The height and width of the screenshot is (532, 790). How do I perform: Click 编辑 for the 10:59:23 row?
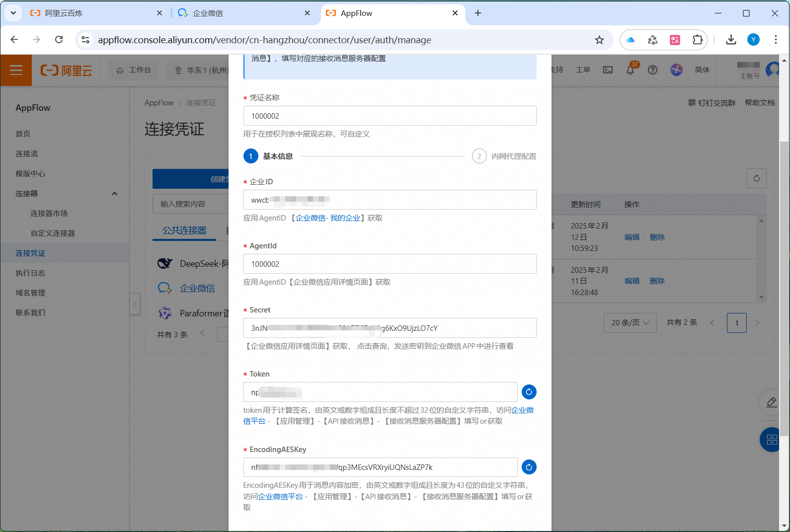pyautogui.click(x=632, y=237)
